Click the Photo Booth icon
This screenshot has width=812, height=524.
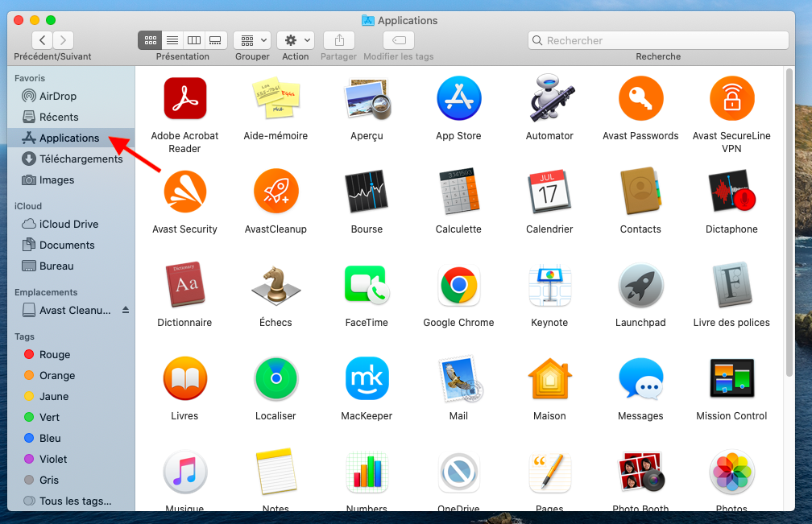pos(640,472)
